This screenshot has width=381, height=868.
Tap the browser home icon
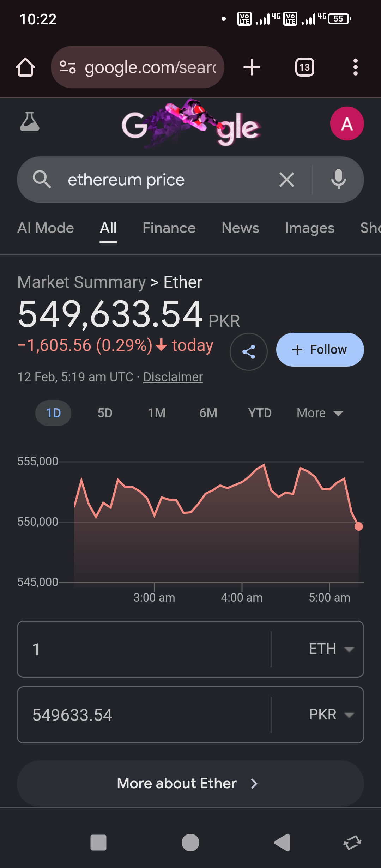tap(25, 67)
